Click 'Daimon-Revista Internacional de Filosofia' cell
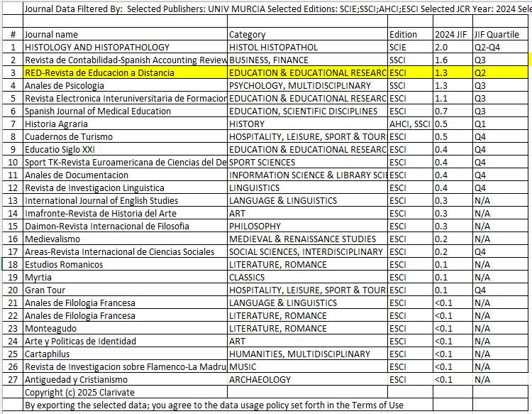This screenshot has width=532, height=414. [125, 227]
